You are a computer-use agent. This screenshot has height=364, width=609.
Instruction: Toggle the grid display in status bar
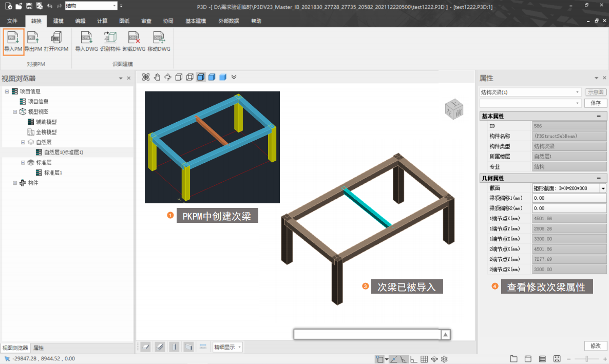[x=425, y=359]
